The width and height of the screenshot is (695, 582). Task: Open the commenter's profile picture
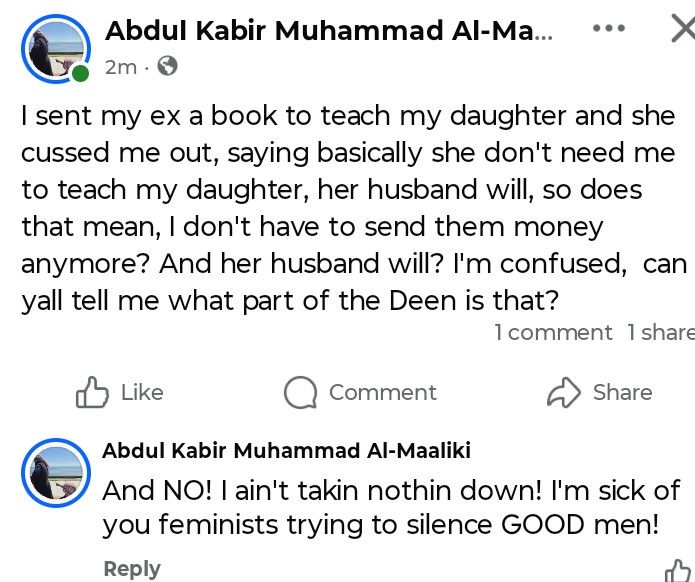click(55, 472)
